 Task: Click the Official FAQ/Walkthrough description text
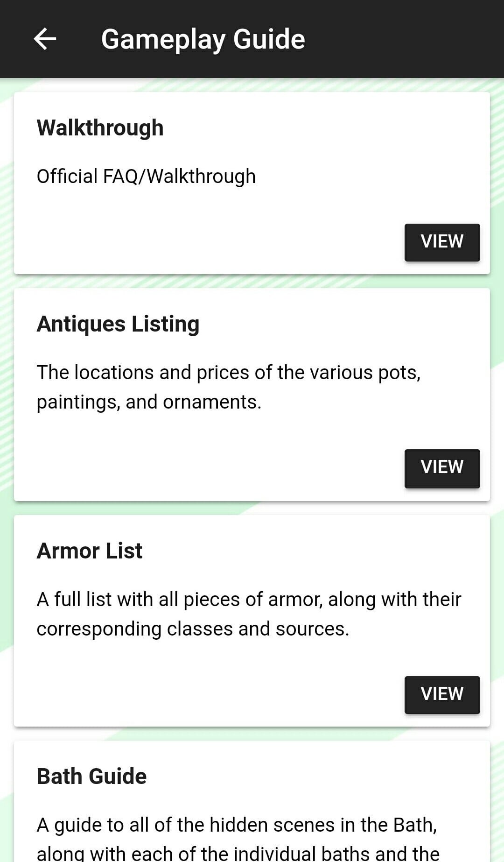[x=146, y=177]
